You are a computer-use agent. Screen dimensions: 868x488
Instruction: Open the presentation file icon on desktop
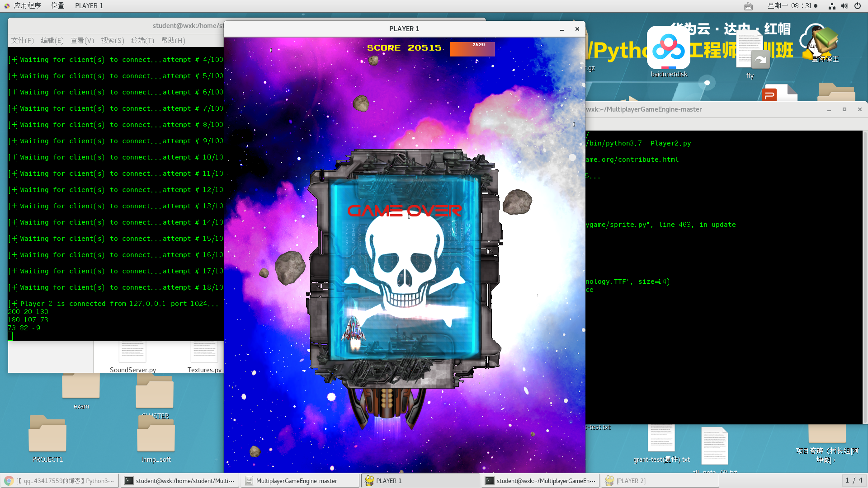(779, 93)
